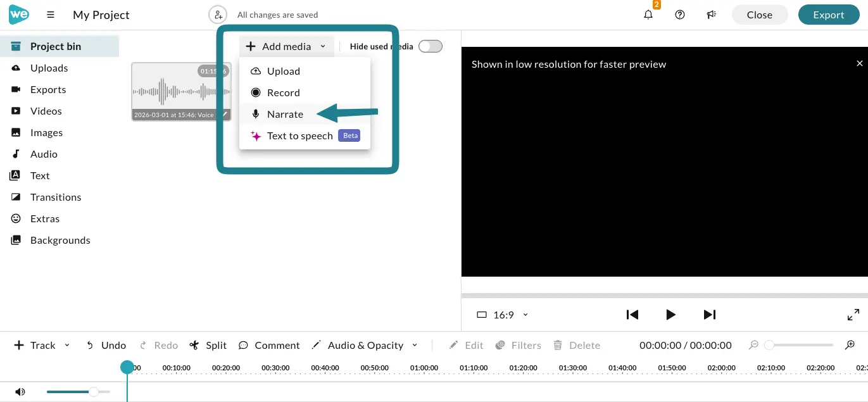Click the Split scissors tool

pos(208,345)
